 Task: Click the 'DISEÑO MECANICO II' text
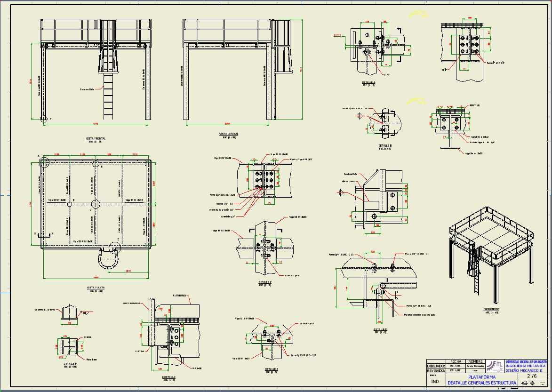[524, 370]
